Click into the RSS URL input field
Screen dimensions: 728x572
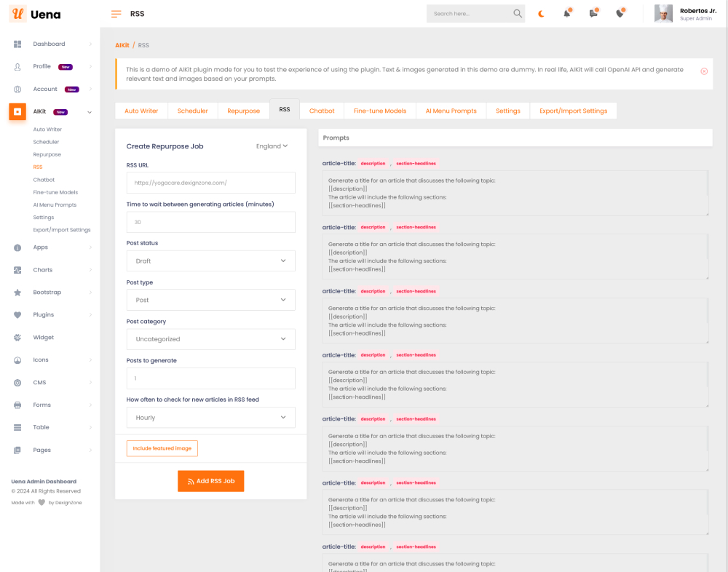point(210,183)
